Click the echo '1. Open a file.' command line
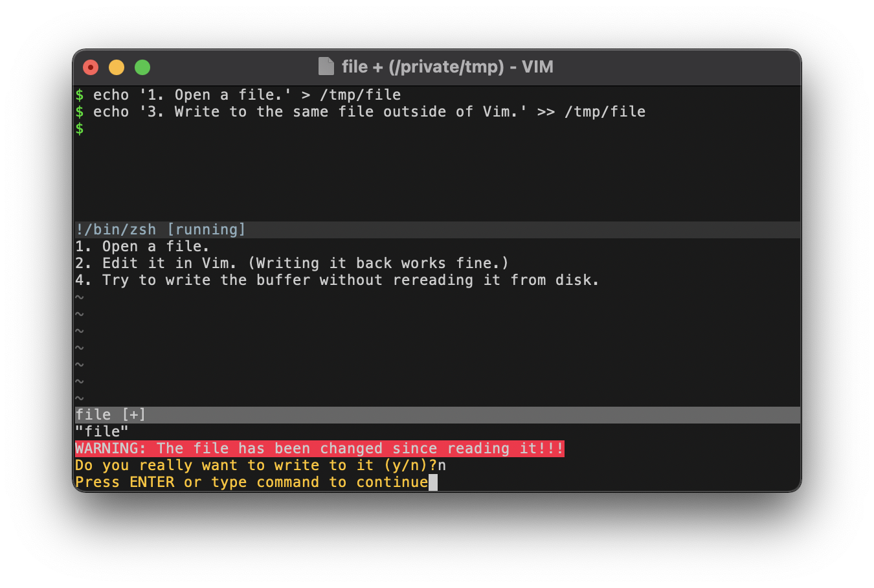Screen dimensions: 874x588 238,95
